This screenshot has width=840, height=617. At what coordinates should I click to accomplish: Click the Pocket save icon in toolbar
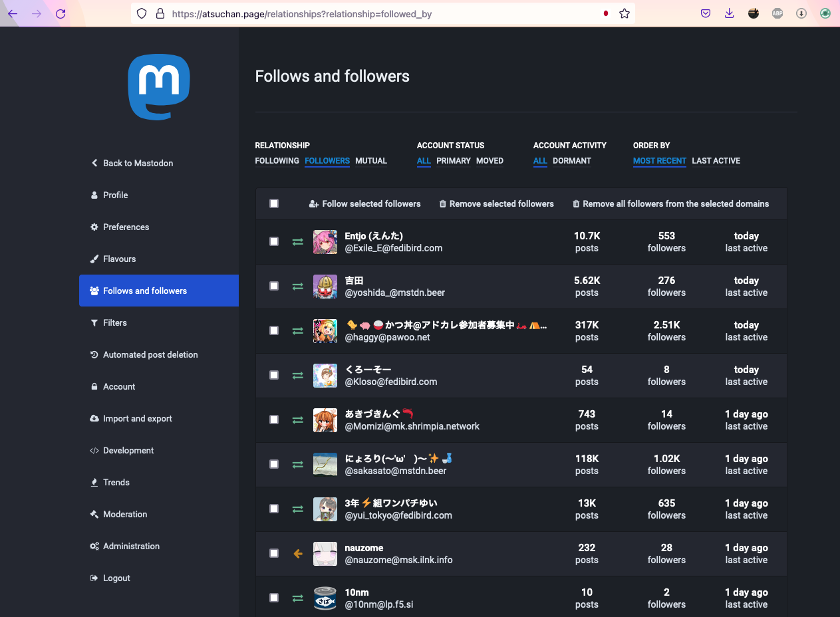(706, 13)
